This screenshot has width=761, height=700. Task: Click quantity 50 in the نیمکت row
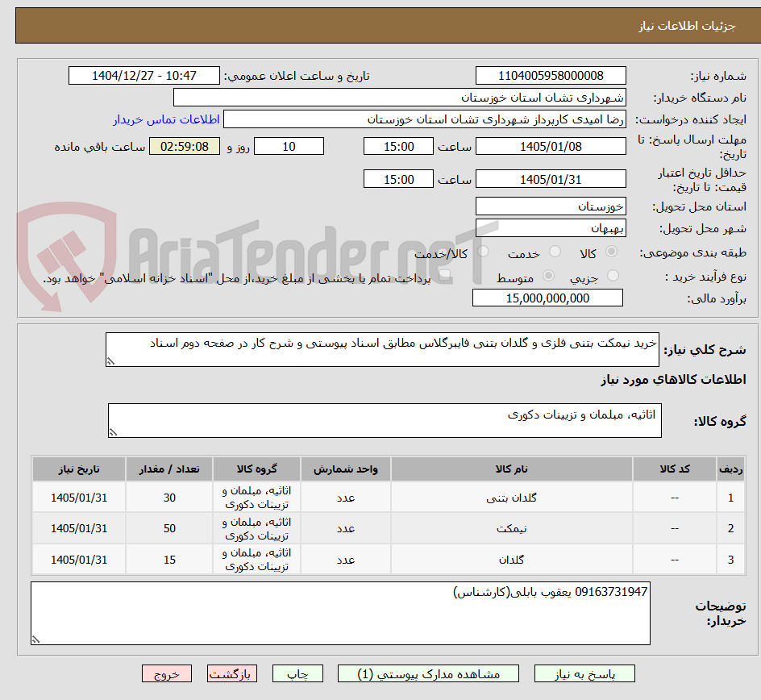(169, 529)
